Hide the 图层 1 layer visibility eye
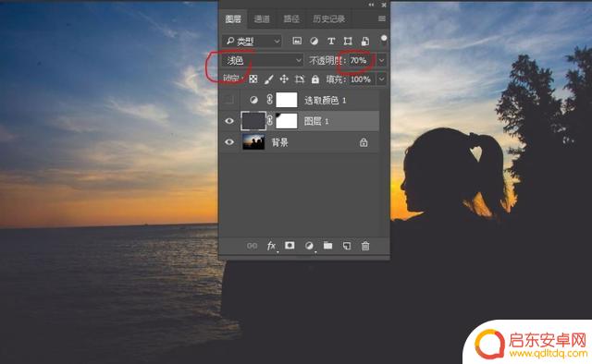 (229, 121)
